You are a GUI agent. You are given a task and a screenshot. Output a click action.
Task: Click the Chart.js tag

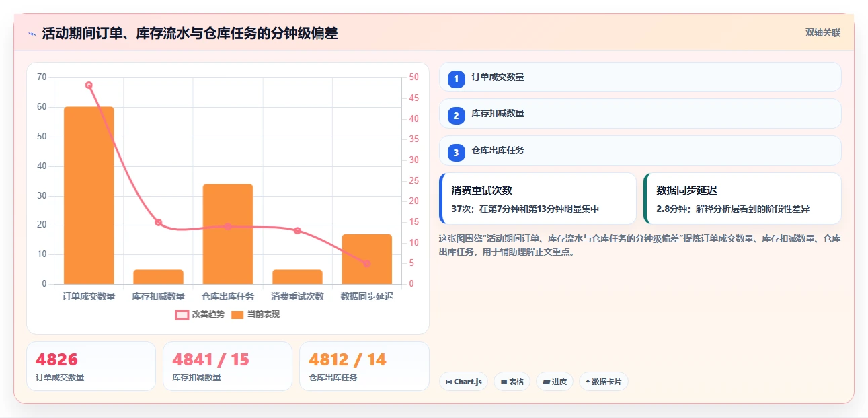coord(464,382)
